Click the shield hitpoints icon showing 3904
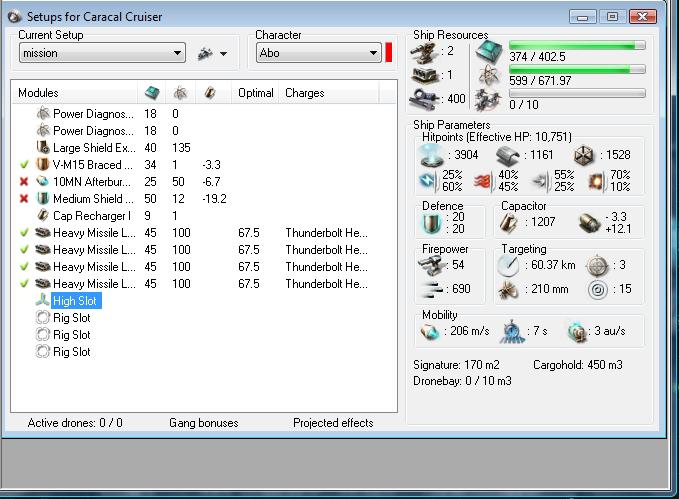 point(431,155)
